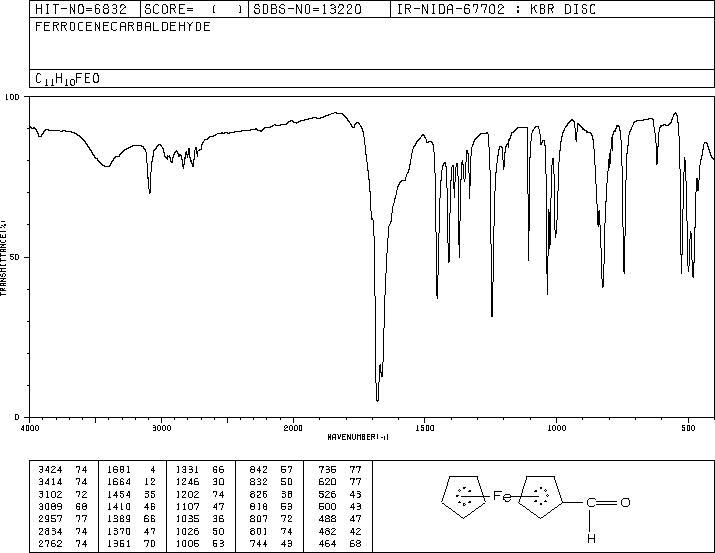This screenshot has height=553, width=715.
Task: Select the 3424 peak table entry
Action: point(63,470)
